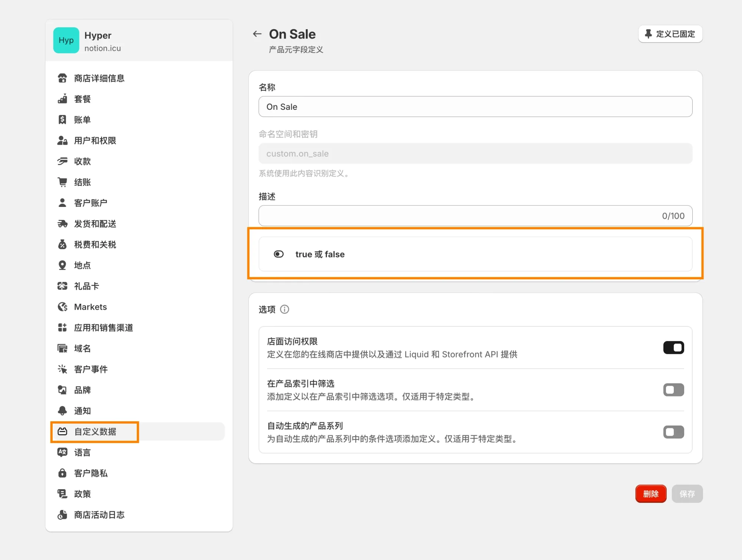Click the gift card icon for 礼品卡
742x560 pixels.
(62, 286)
